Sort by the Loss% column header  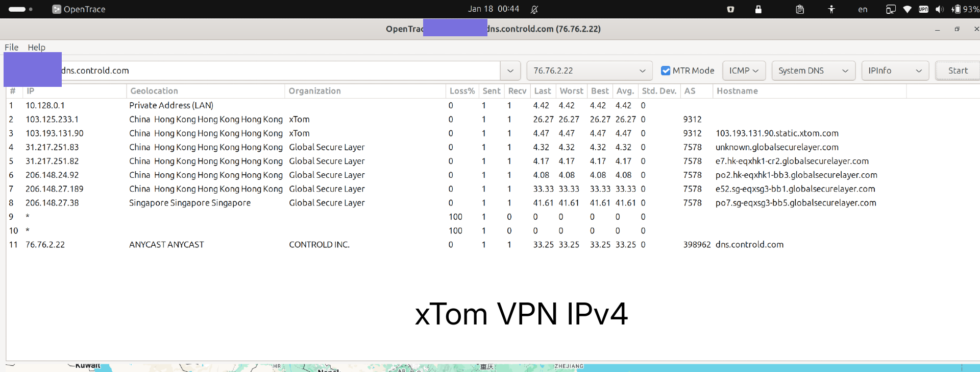pyautogui.click(x=462, y=91)
